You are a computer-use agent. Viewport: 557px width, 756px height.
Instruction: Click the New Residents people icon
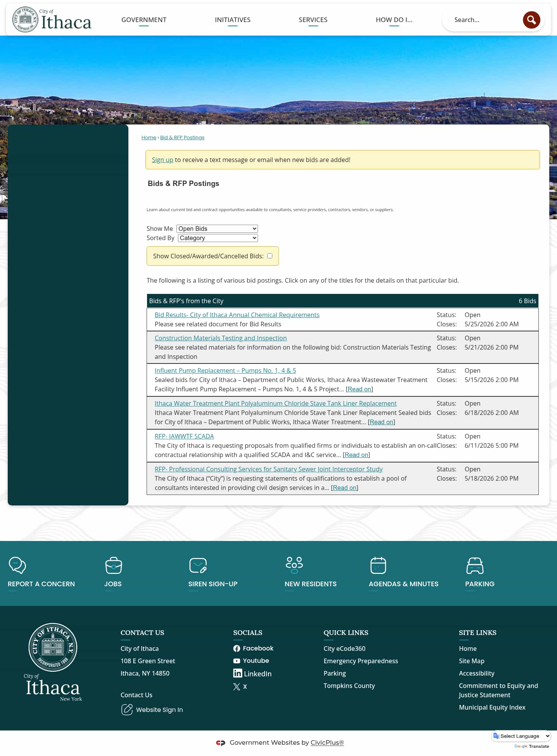(294, 565)
